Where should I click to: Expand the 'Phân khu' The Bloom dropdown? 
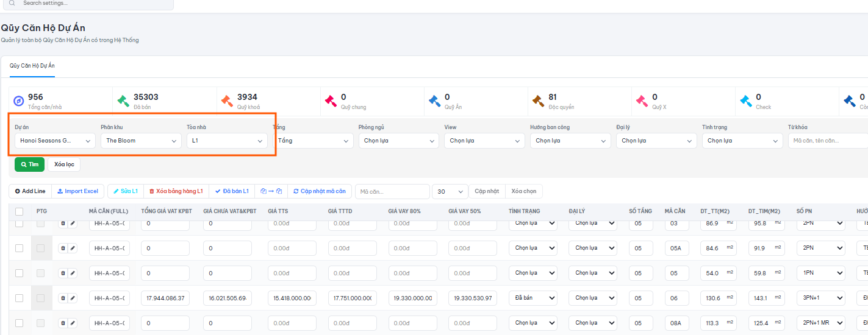tap(142, 141)
